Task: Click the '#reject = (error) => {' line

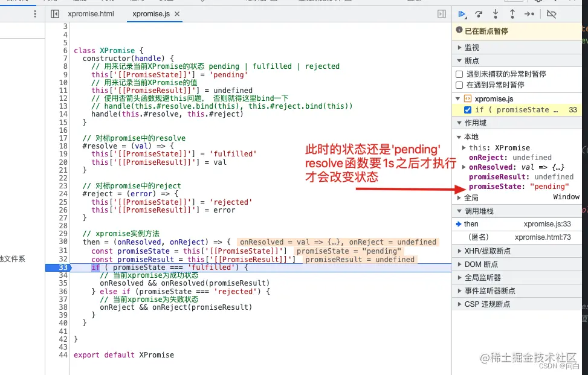Action: click(x=131, y=194)
